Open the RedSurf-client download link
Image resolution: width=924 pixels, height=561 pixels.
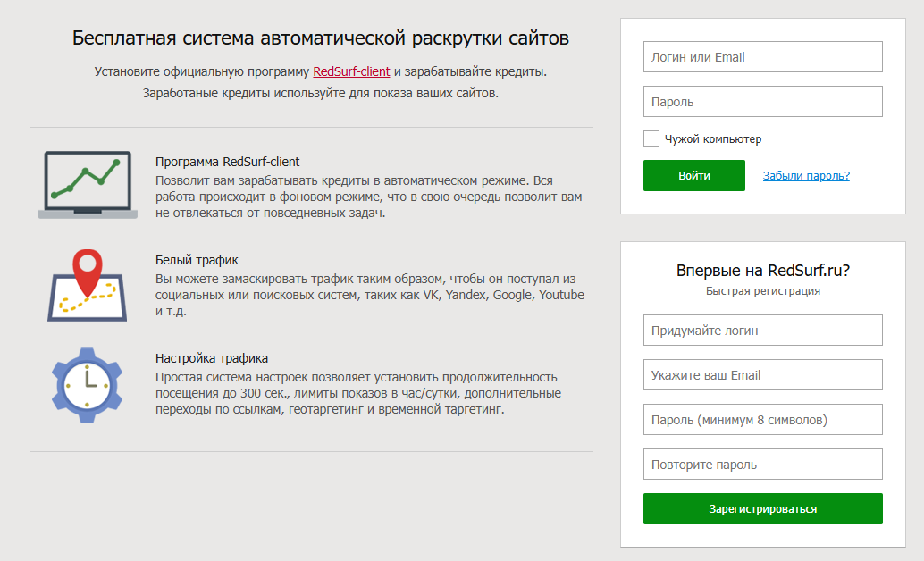click(351, 71)
